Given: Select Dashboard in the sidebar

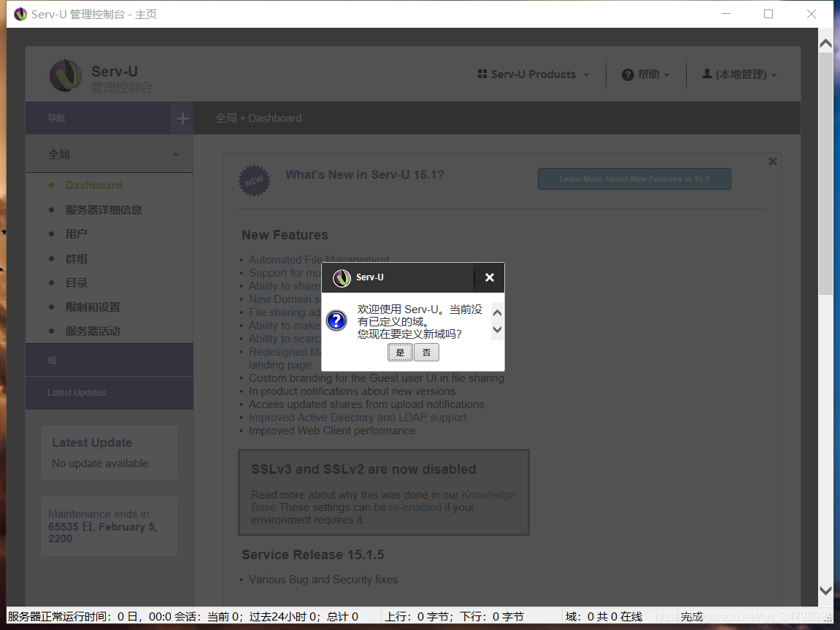Looking at the screenshot, I should (x=93, y=185).
